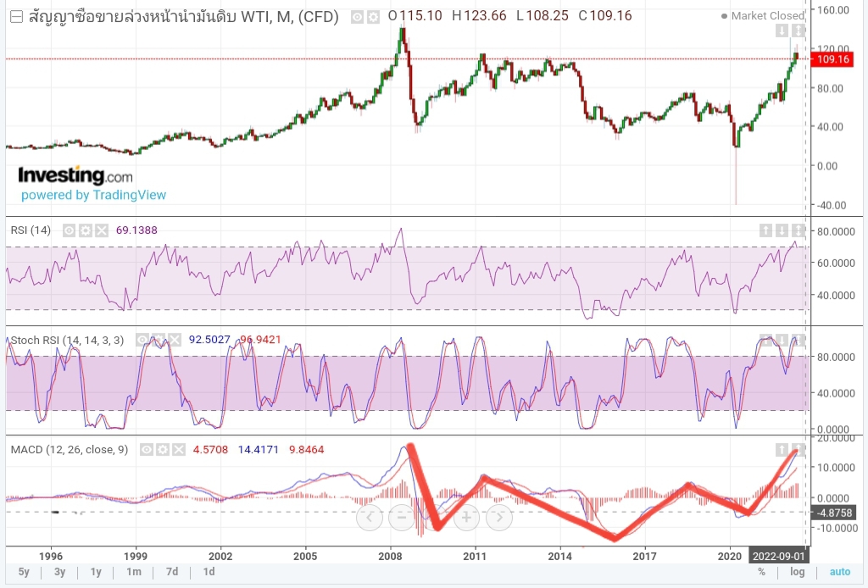
Task: Open settings gear for WTI main series
Action: pyautogui.click(x=374, y=17)
